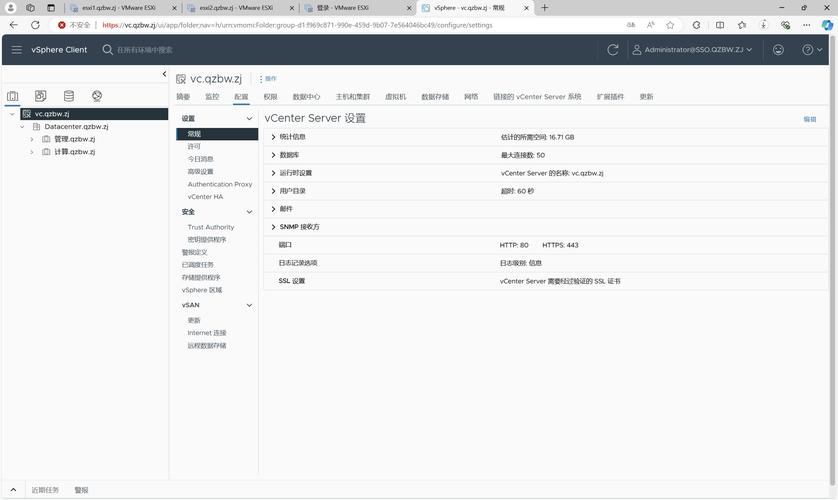
Task: Click the read aloud A icon in address bar
Action: click(650, 25)
